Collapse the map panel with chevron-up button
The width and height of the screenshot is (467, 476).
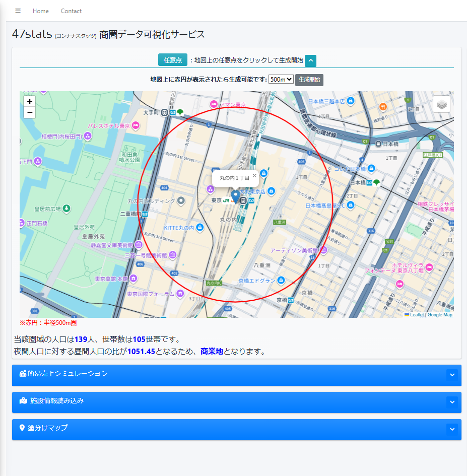click(x=310, y=61)
